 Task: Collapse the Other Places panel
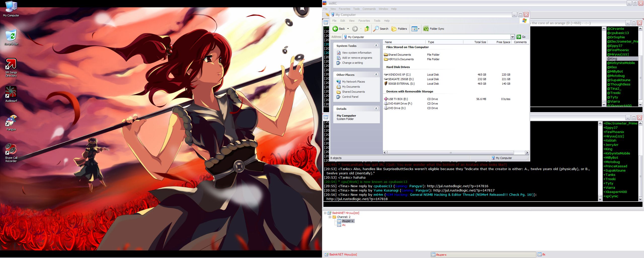(376, 75)
